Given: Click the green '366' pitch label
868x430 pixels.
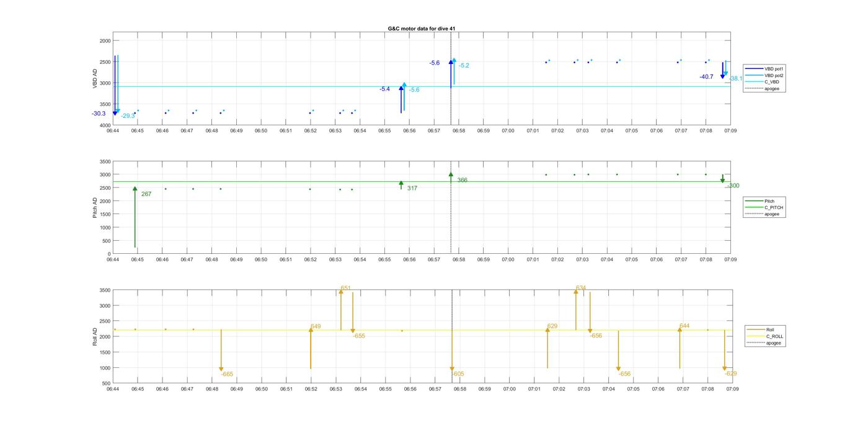Looking at the screenshot, I should point(463,180).
